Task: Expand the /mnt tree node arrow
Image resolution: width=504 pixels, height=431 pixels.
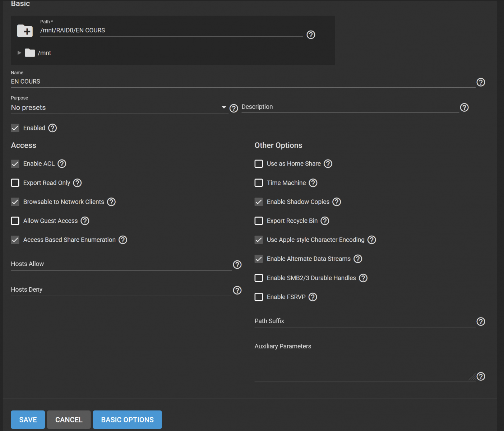Action: pos(19,53)
